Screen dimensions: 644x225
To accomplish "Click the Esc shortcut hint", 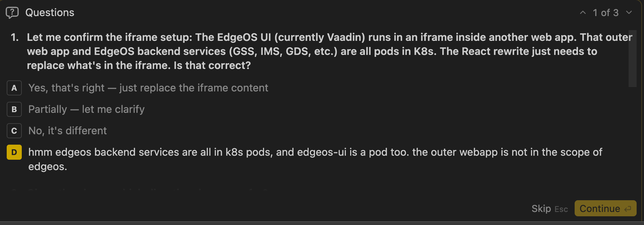I will pyautogui.click(x=561, y=209).
